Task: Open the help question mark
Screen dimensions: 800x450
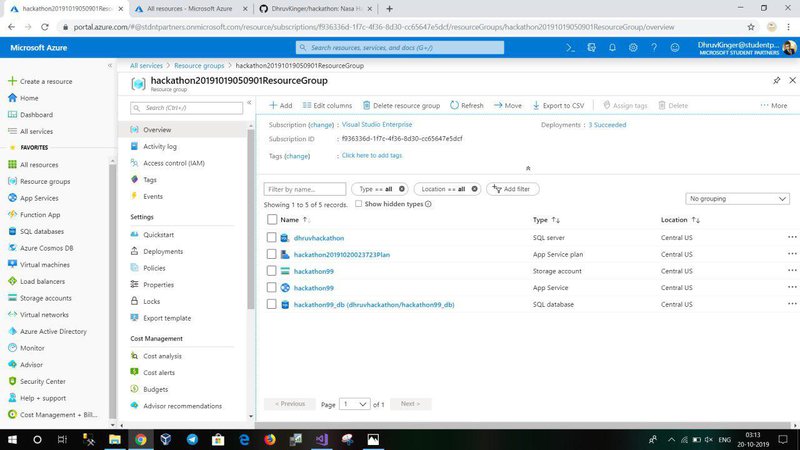Action: (x=654, y=47)
